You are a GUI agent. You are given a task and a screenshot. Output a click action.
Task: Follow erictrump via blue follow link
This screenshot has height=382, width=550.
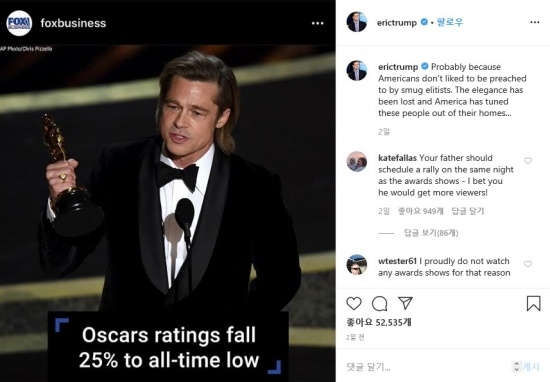click(x=450, y=22)
